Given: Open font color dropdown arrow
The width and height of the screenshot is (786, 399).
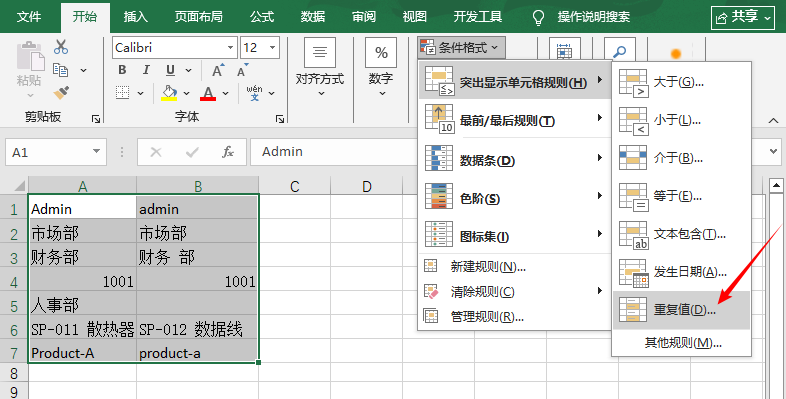Looking at the screenshot, I should [x=226, y=93].
